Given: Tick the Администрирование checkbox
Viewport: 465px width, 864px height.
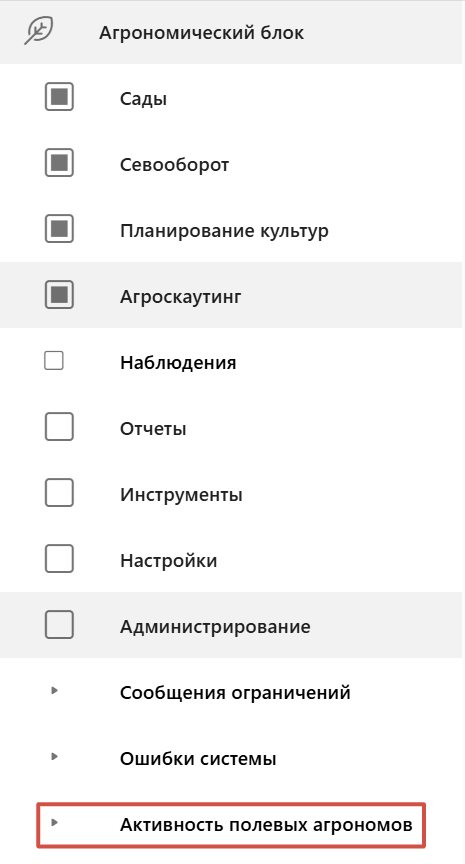Looking at the screenshot, I should pos(59,625).
